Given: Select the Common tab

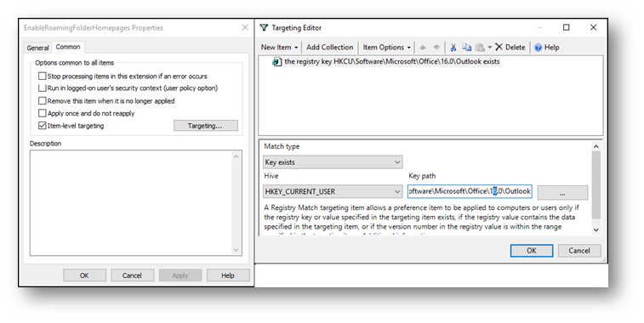Looking at the screenshot, I should (68, 48).
